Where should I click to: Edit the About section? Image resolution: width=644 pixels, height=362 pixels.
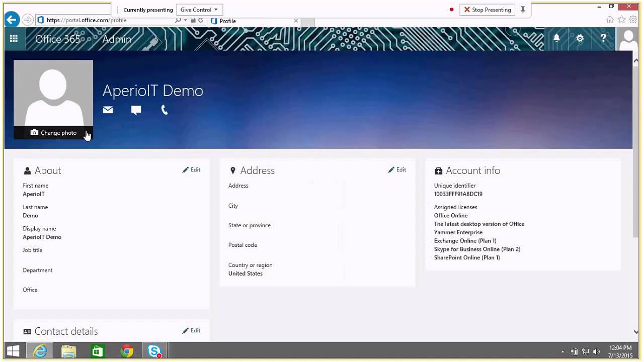pos(191,169)
